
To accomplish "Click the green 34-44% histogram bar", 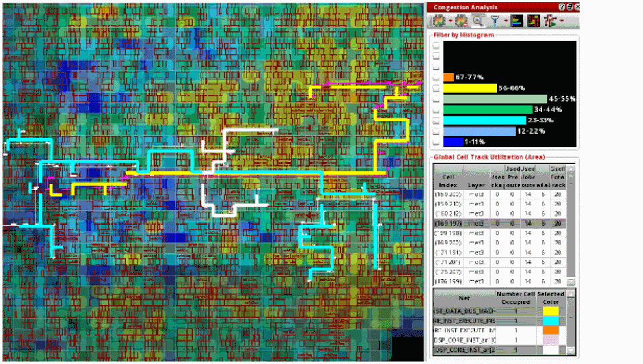I will coord(488,110).
